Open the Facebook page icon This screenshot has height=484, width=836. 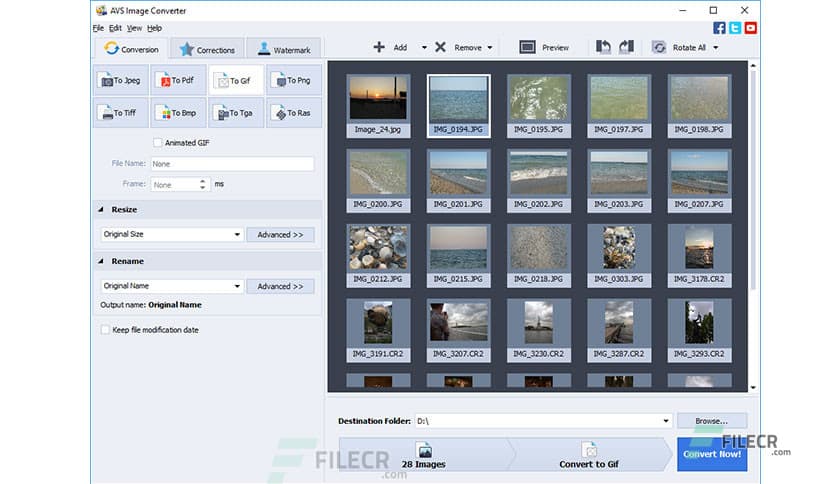click(719, 28)
